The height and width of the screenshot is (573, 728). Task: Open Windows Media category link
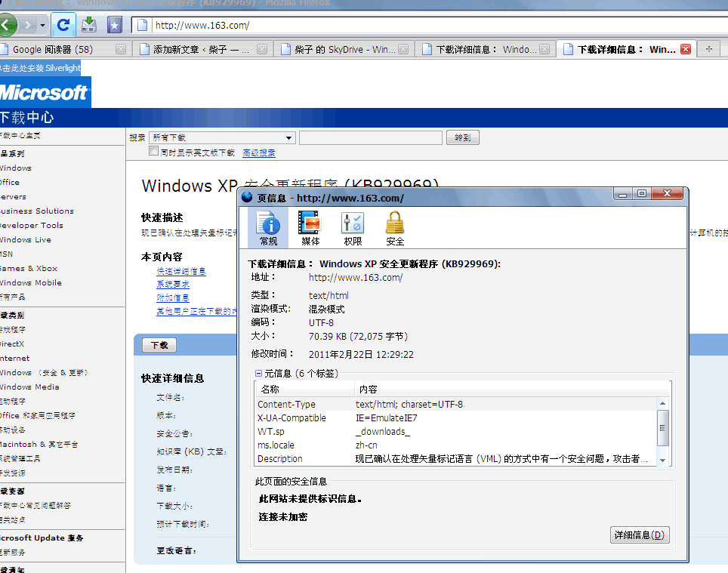click(29, 387)
